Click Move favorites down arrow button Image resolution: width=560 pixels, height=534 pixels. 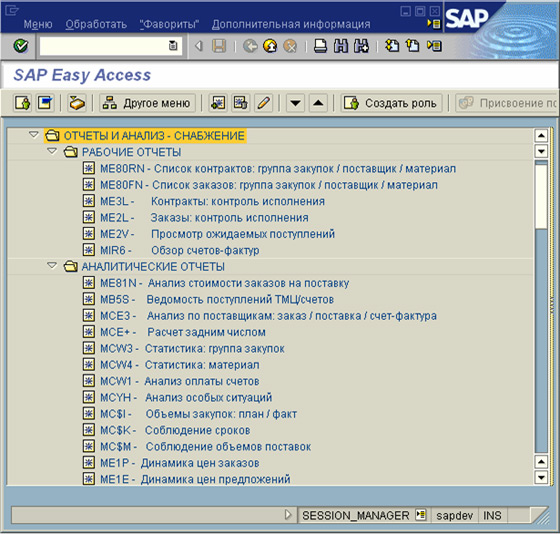tap(295, 103)
